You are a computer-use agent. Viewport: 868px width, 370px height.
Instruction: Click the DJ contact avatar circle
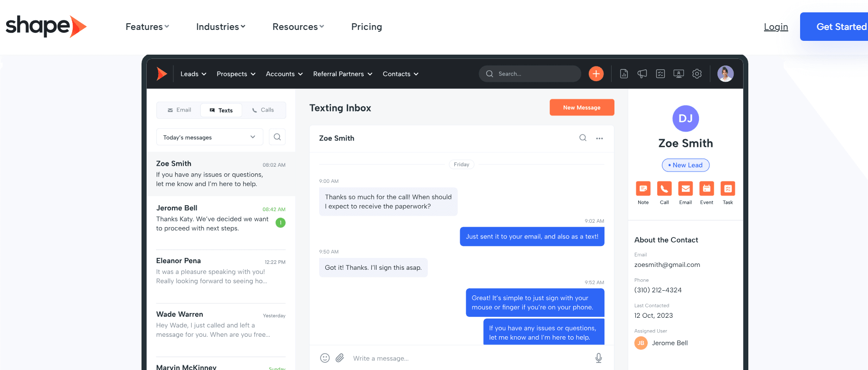pyautogui.click(x=686, y=119)
